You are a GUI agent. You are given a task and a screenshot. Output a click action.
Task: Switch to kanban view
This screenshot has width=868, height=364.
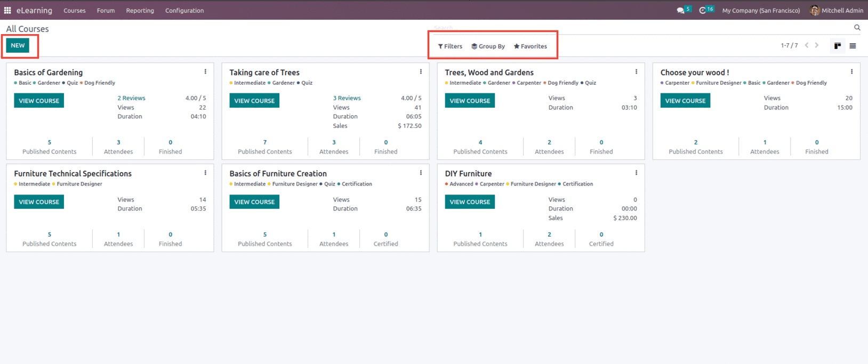point(838,46)
